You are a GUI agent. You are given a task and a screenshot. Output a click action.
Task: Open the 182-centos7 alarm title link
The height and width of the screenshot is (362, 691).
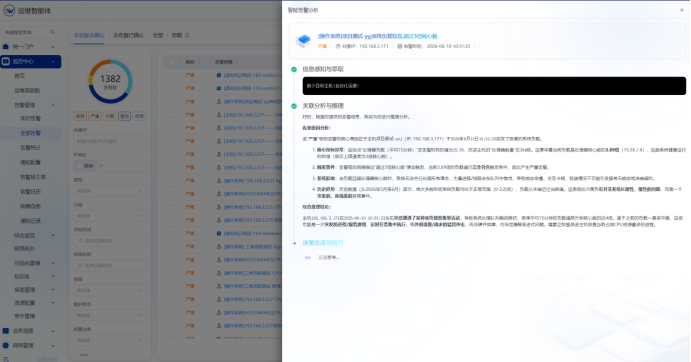click(252, 75)
